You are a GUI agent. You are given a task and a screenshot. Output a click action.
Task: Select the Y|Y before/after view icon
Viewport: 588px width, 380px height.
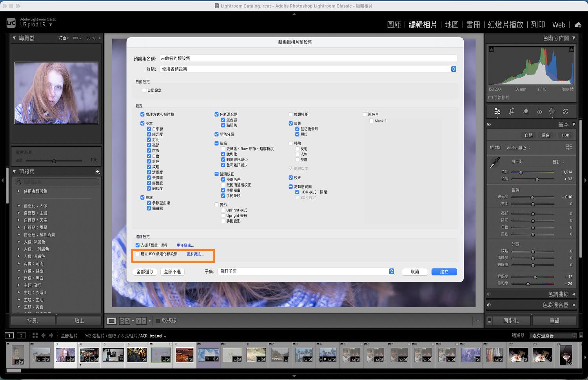pos(142,321)
